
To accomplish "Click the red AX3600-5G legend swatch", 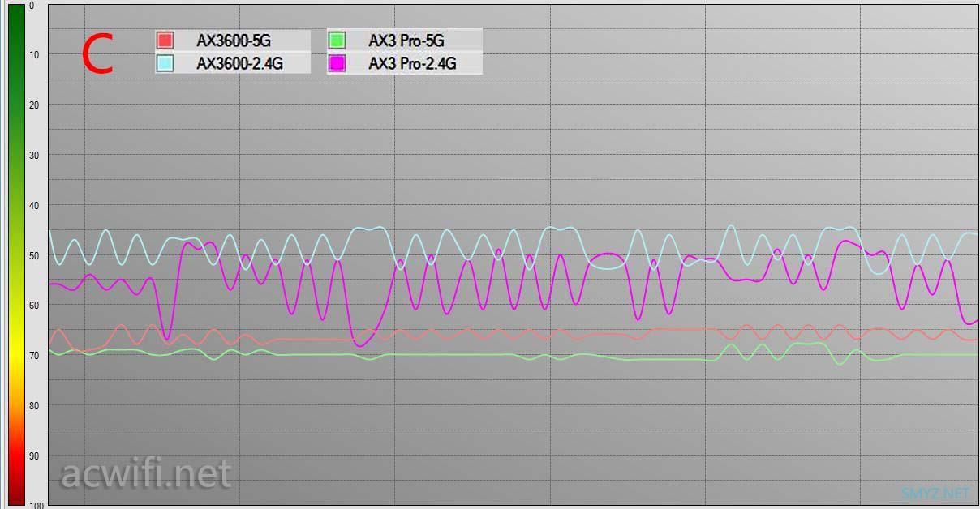I will pos(165,40).
